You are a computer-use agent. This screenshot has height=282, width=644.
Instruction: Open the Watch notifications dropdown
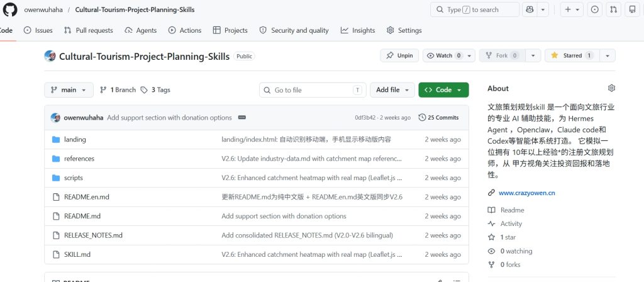[x=449, y=55]
